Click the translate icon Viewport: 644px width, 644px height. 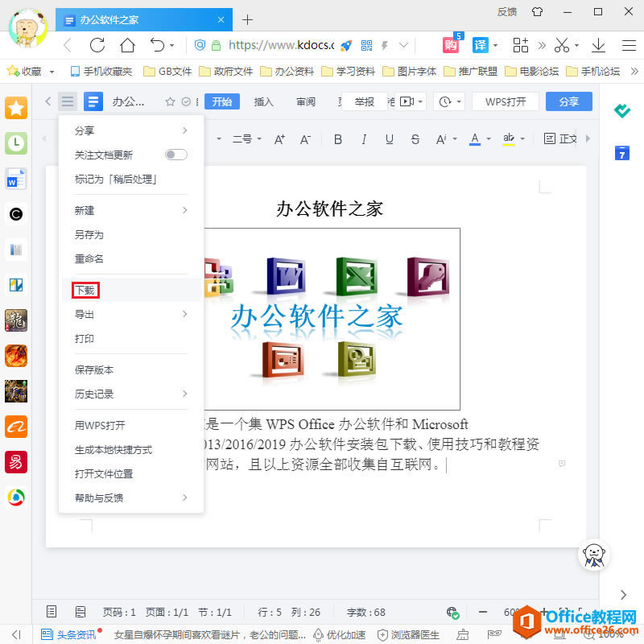tap(480, 45)
